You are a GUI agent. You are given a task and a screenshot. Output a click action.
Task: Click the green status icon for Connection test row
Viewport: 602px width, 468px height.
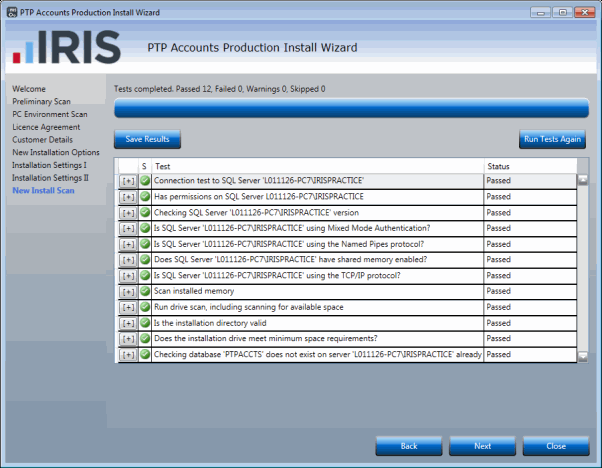tap(145, 180)
